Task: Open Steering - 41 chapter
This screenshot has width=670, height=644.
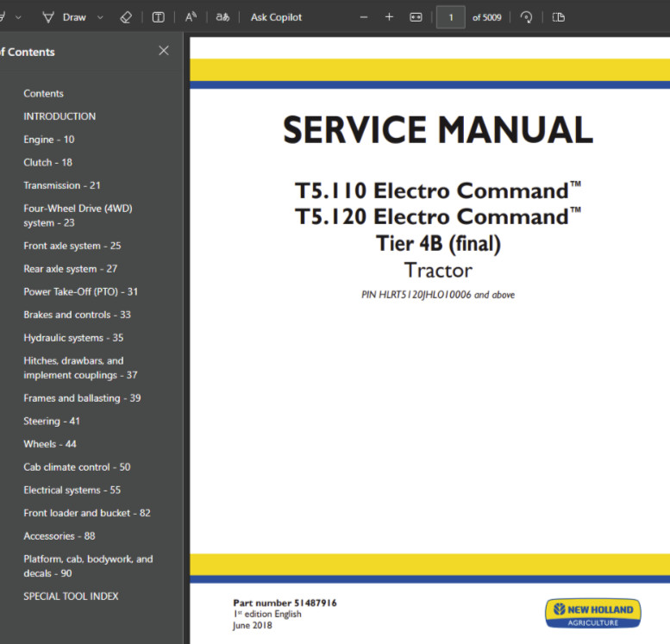Action: tap(52, 422)
